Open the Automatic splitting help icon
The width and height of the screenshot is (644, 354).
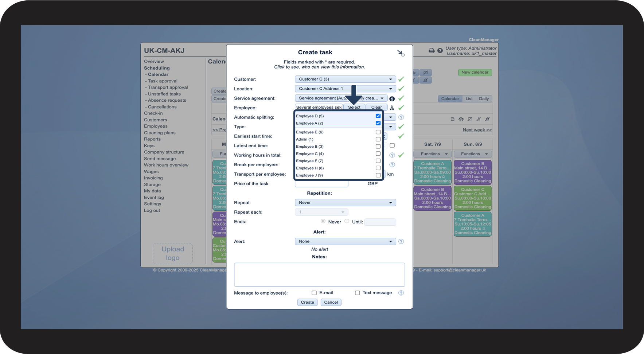401,117
